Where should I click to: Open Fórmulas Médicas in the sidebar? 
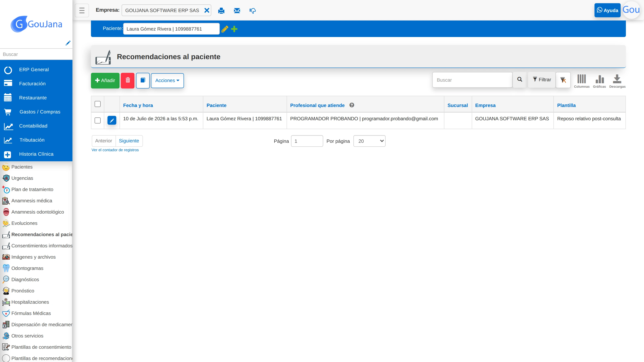(x=31, y=313)
